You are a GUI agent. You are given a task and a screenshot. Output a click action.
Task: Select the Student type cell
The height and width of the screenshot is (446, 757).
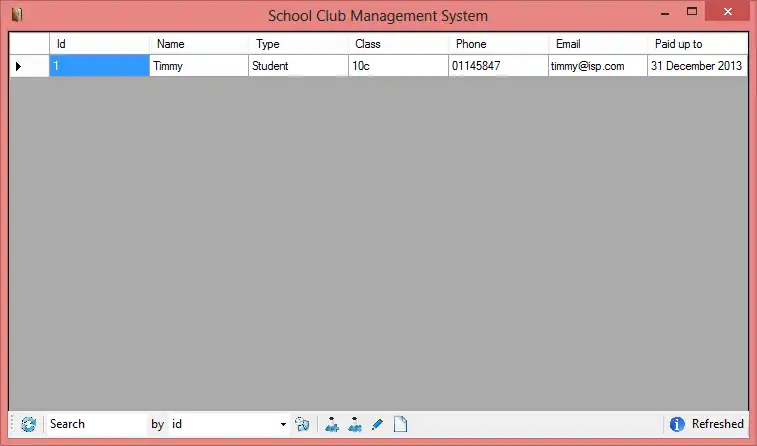[298, 66]
